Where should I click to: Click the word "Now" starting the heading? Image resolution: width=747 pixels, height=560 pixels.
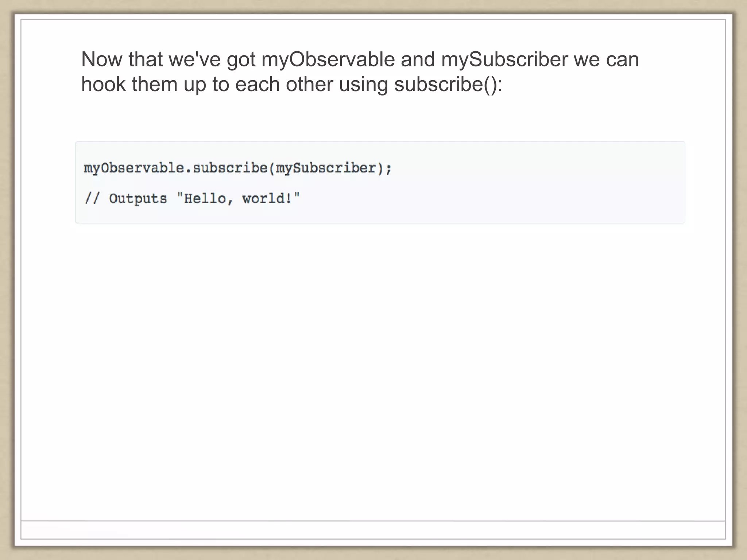(101, 59)
